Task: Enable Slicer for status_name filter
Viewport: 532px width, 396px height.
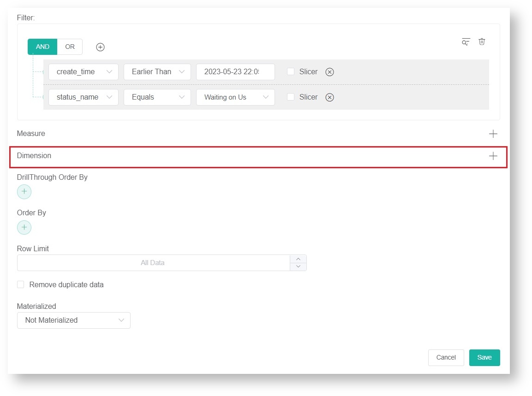Action: coord(291,97)
